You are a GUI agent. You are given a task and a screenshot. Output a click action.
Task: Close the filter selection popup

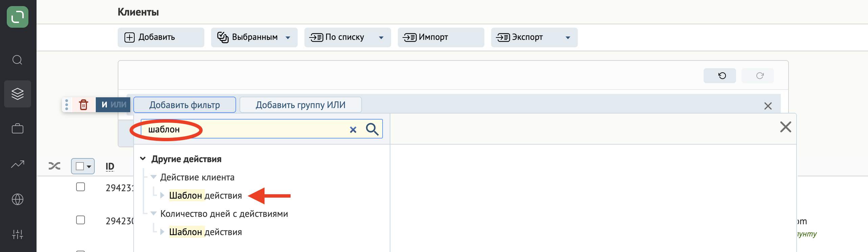click(785, 127)
